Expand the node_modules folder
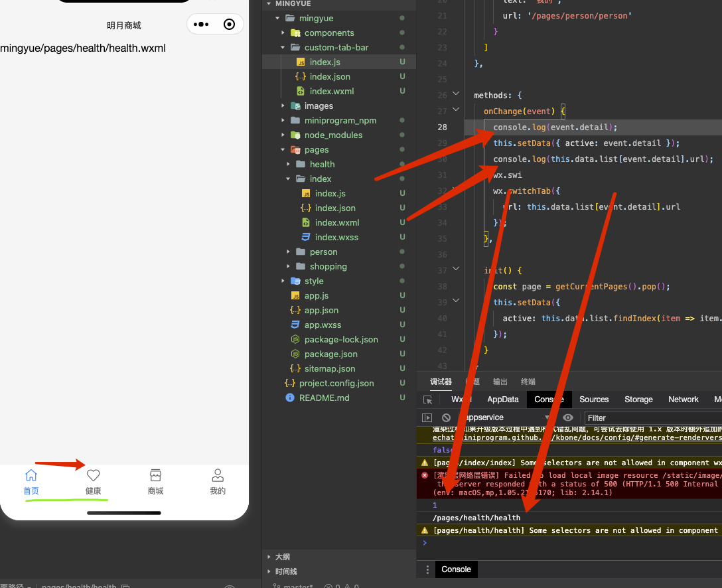Screen dimensions: 722x588 (x=283, y=135)
